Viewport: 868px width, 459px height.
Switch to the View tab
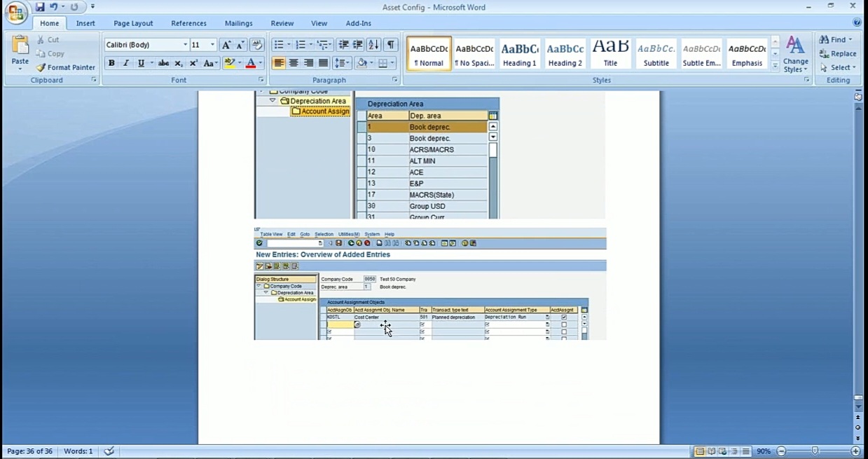(x=319, y=23)
